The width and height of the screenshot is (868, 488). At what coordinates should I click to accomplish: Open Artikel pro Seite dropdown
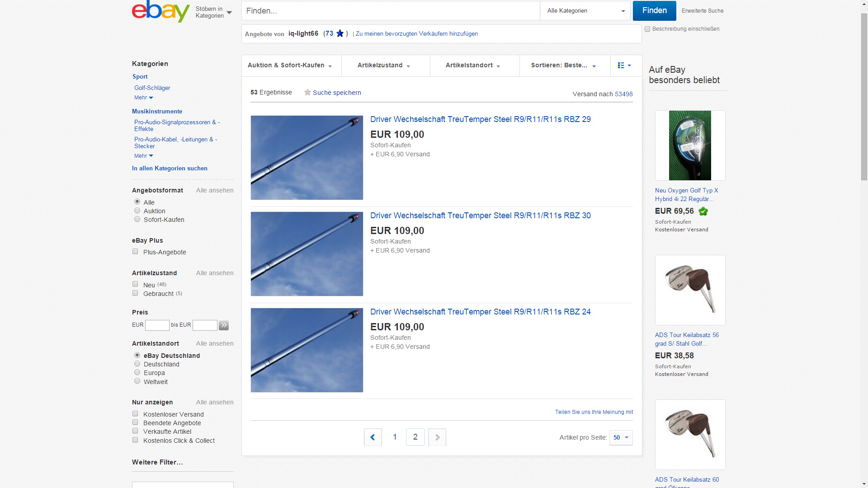[x=621, y=438]
